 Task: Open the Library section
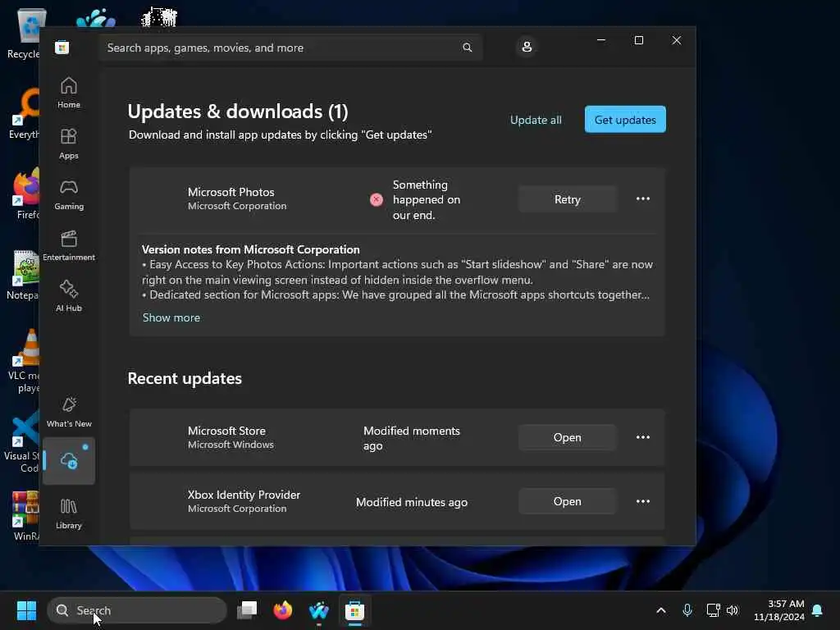coord(69,514)
